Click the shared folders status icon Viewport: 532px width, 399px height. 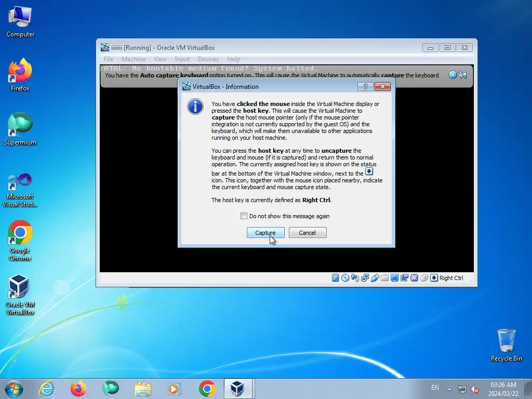click(384, 278)
